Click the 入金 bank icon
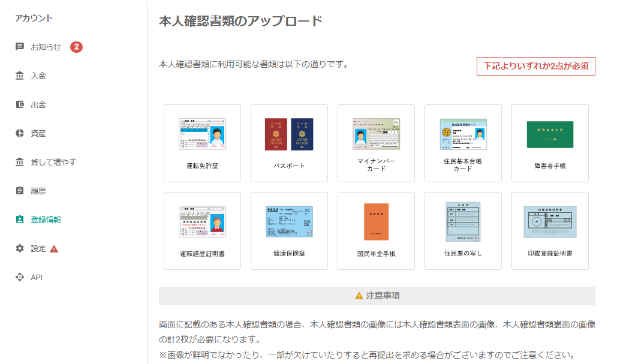Image resolution: width=617 pixels, height=364 pixels. point(20,76)
